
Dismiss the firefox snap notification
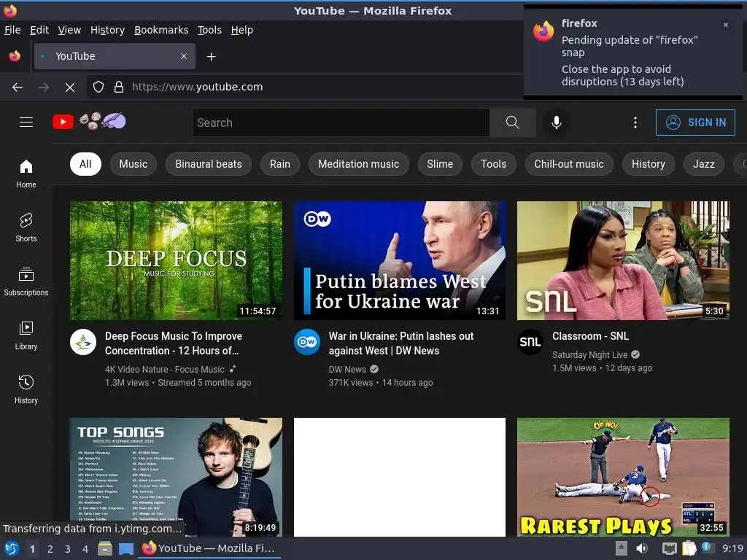(x=726, y=25)
